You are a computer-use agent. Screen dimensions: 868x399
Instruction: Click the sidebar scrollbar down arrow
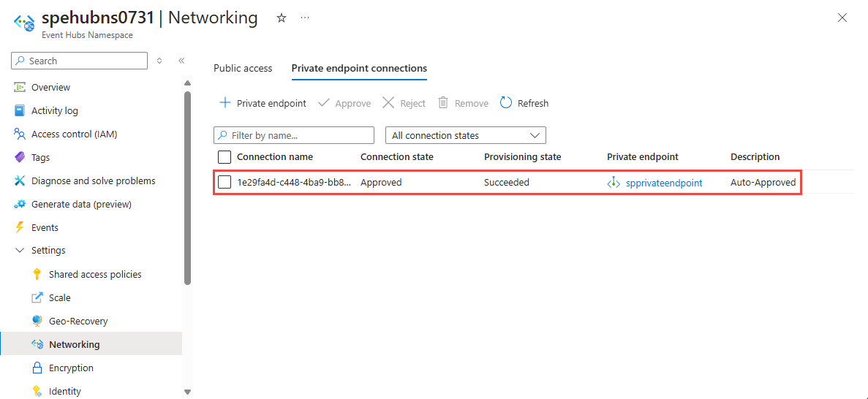tap(187, 392)
